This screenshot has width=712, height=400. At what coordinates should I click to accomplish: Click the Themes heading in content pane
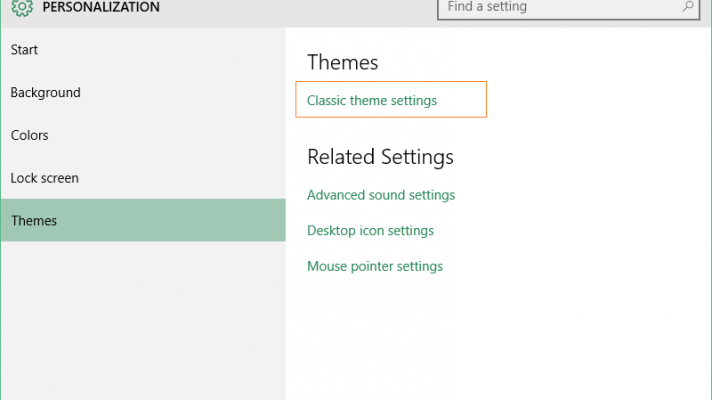342,62
